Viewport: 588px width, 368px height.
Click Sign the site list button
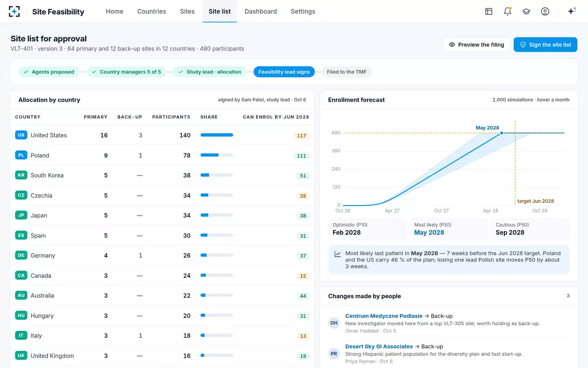click(546, 45)
